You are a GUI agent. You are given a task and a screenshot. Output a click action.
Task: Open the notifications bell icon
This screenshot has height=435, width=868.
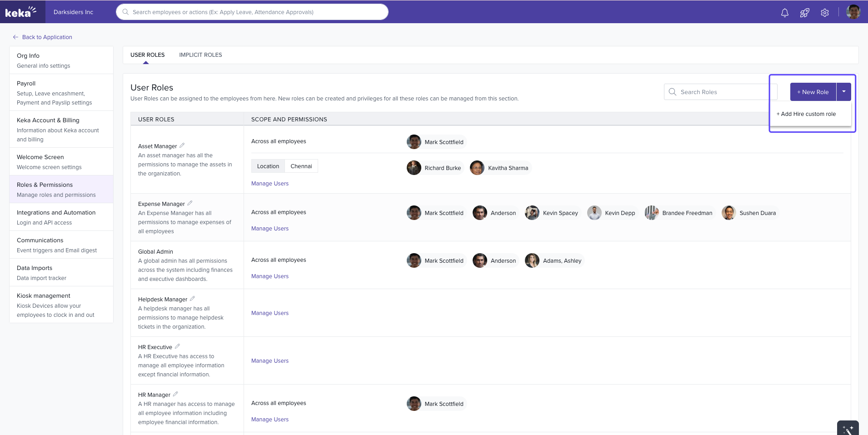click(x=784, y=13)
